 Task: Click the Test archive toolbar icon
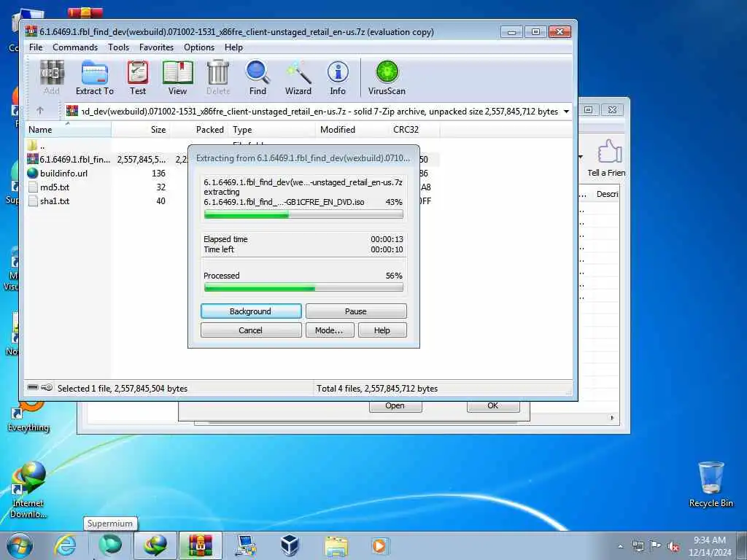tap(138, 78)
